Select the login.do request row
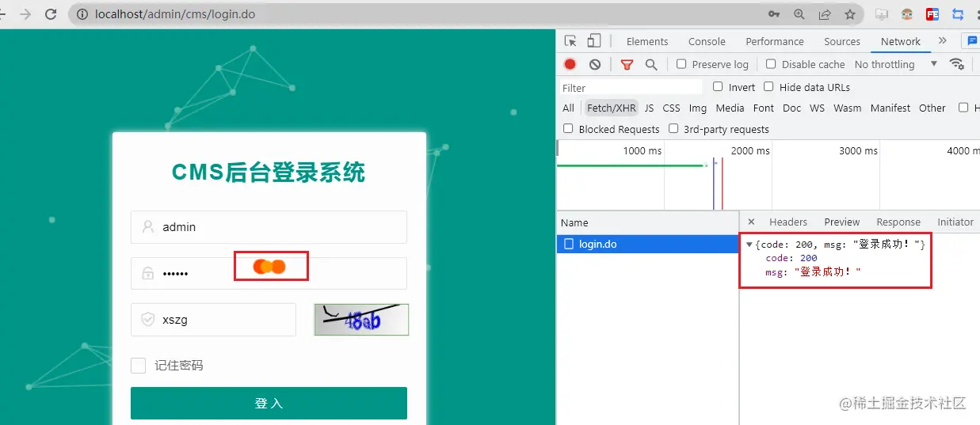 point(647,245)
